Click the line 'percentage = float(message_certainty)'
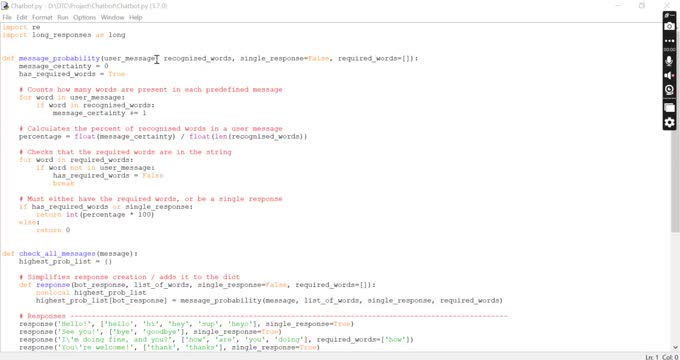The height and width of the screenshot is (360, 680). [x=163, y=136]
